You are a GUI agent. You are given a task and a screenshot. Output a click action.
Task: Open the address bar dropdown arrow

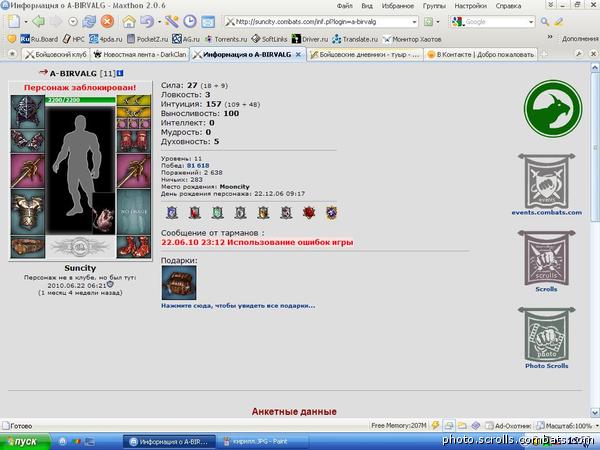(414, 22)
